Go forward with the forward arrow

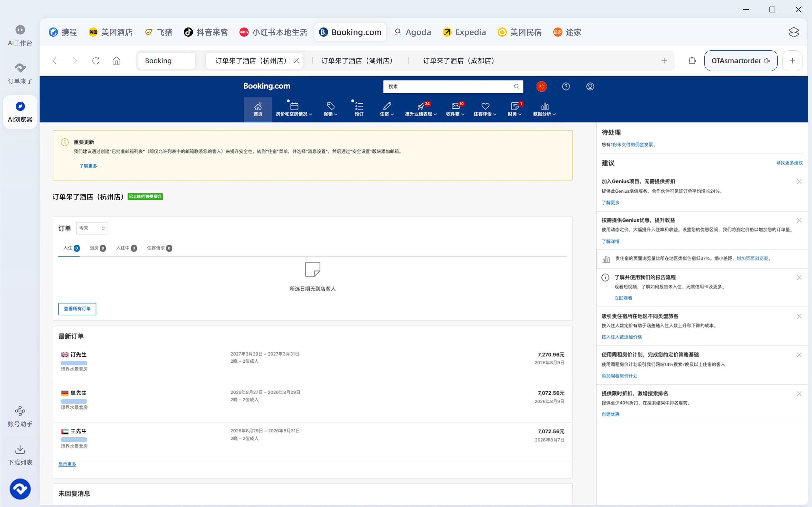tap(75, 61)
